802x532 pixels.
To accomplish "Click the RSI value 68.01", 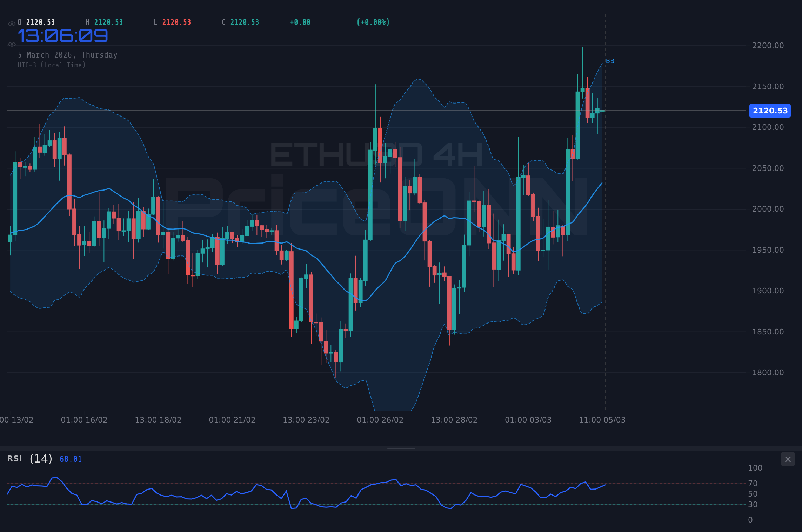I will coord(70,459).
